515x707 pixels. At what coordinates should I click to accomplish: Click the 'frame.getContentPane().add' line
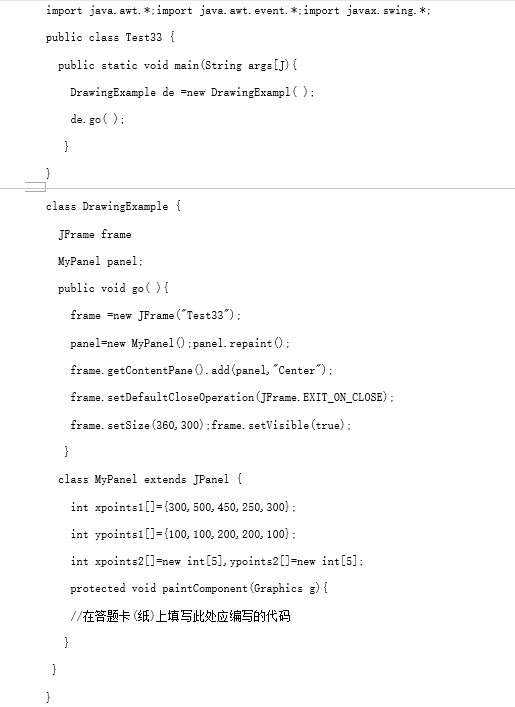pos(201,371)
